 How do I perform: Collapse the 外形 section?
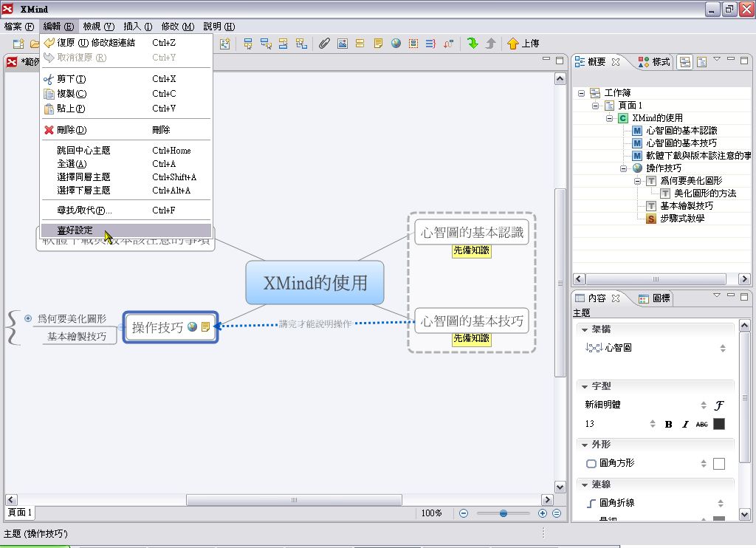pos(585,445)
